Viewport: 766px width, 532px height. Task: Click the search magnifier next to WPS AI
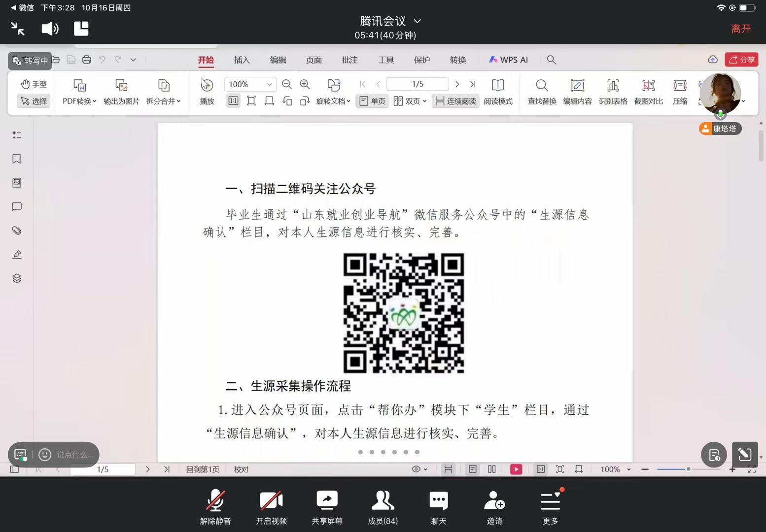point(552,60)
